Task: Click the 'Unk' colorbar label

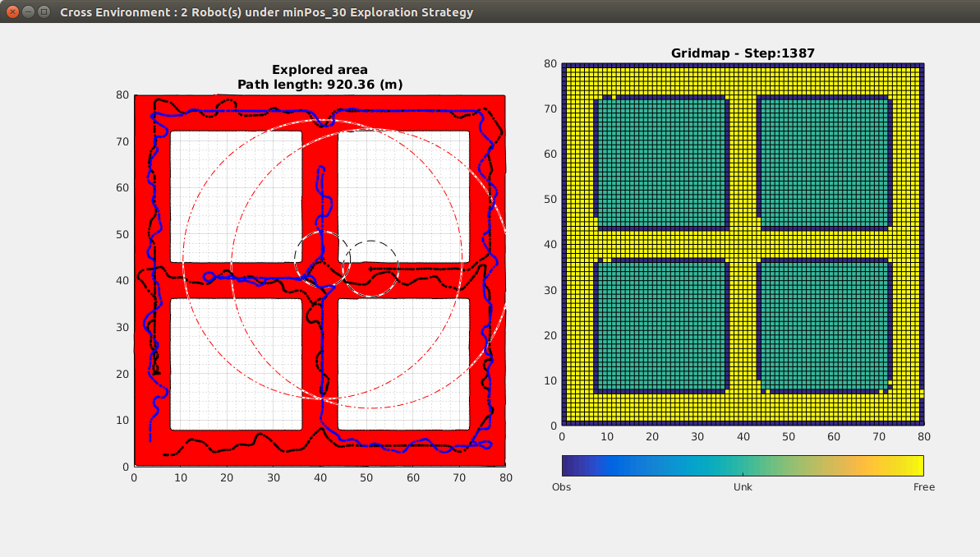Action: pyautogui.click(x=743, y=487)
